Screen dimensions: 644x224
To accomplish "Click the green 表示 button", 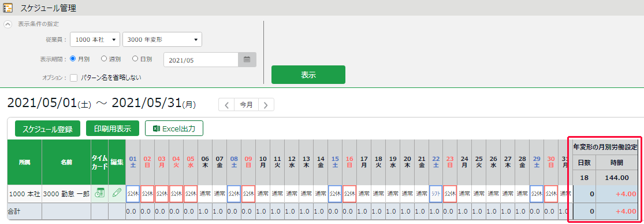I will pos(308,75).
